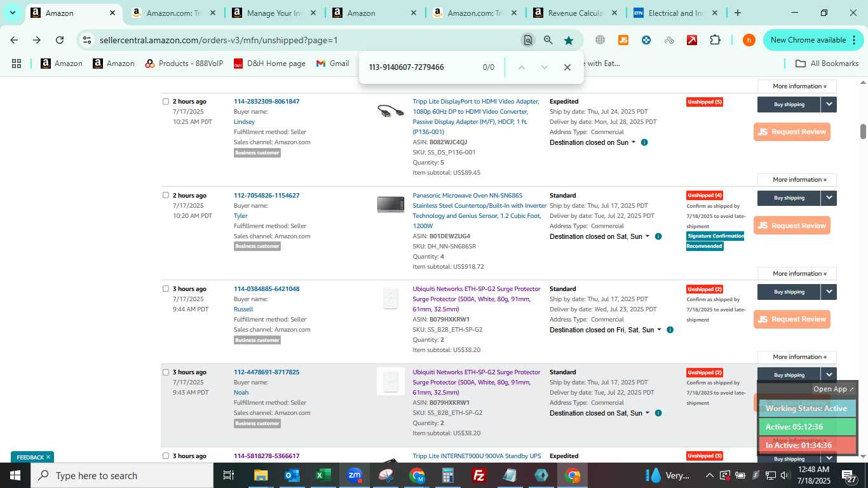Select checkbox for order 114-5818278-5366617
868x488 pixels.
(166, 456)
